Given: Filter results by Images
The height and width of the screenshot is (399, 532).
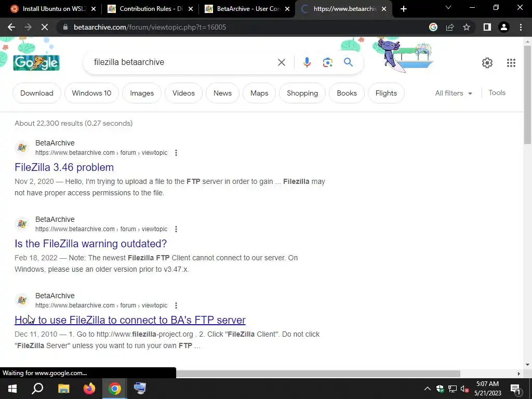Looking at the screenshot, I should click(142, 93).
